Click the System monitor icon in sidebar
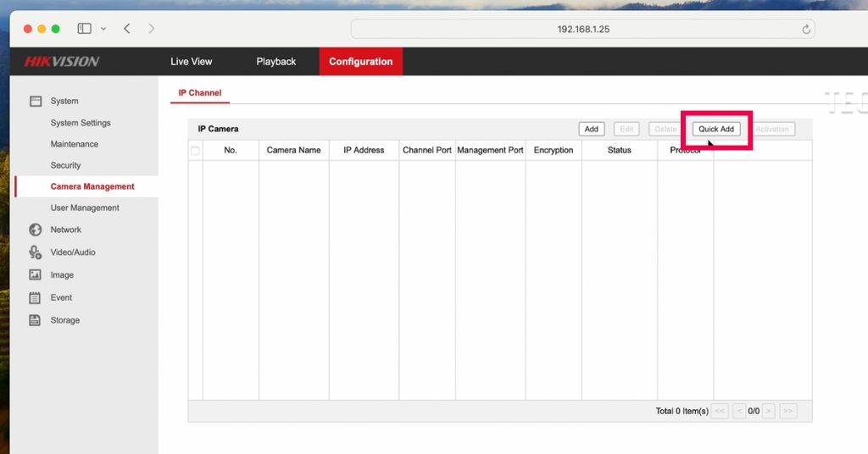Screen dimensions: 868x454 36,101
